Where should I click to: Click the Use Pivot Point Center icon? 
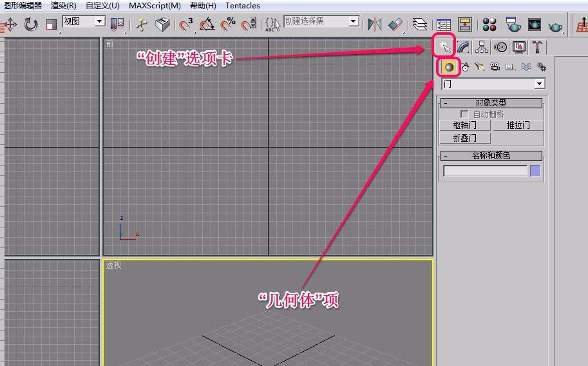[117, 24]
